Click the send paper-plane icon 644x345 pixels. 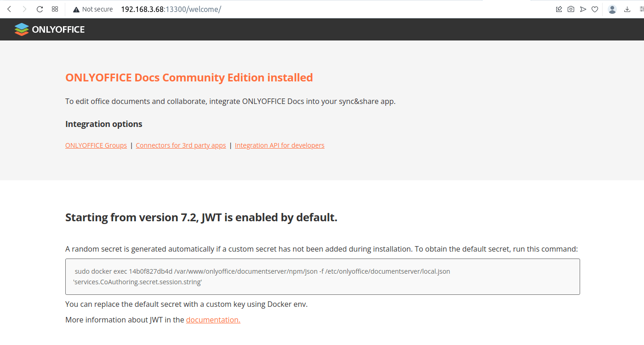[x=583, y=9]
